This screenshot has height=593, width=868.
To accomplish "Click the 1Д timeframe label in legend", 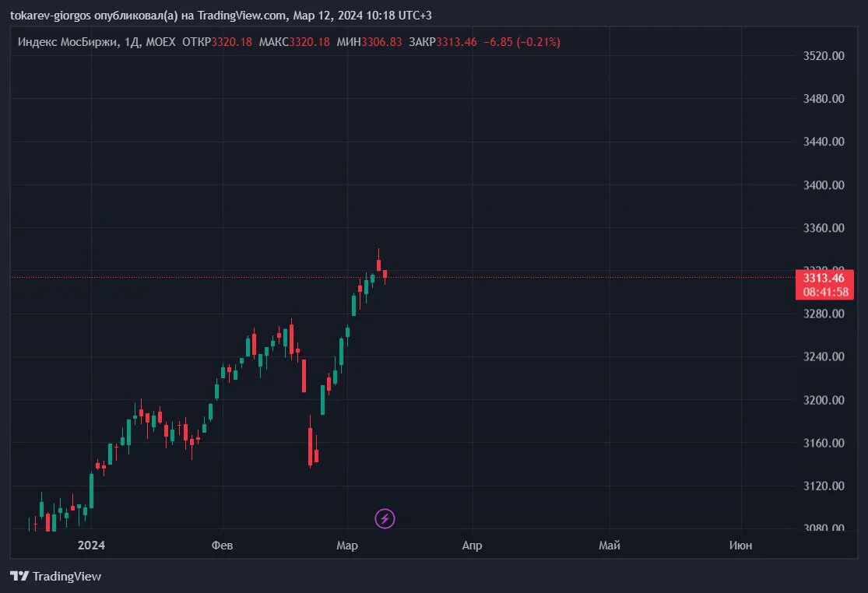I will [x=132, y=42].
